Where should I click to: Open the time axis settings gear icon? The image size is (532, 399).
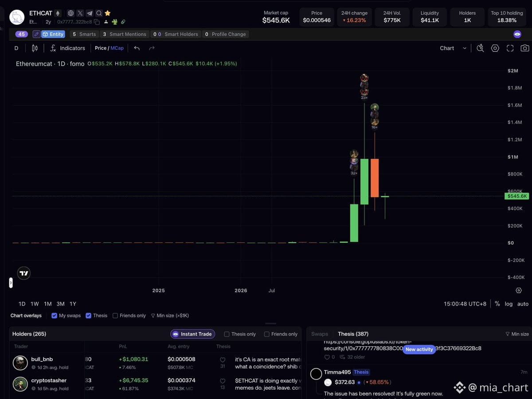519,290
